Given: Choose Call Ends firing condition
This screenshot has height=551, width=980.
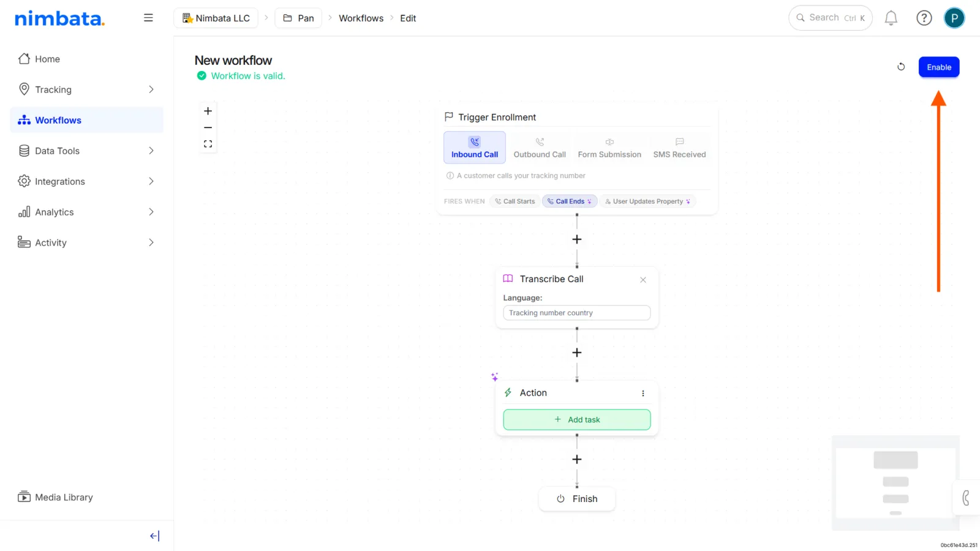Looking at the screenshot, I should [x=570, y=201].
